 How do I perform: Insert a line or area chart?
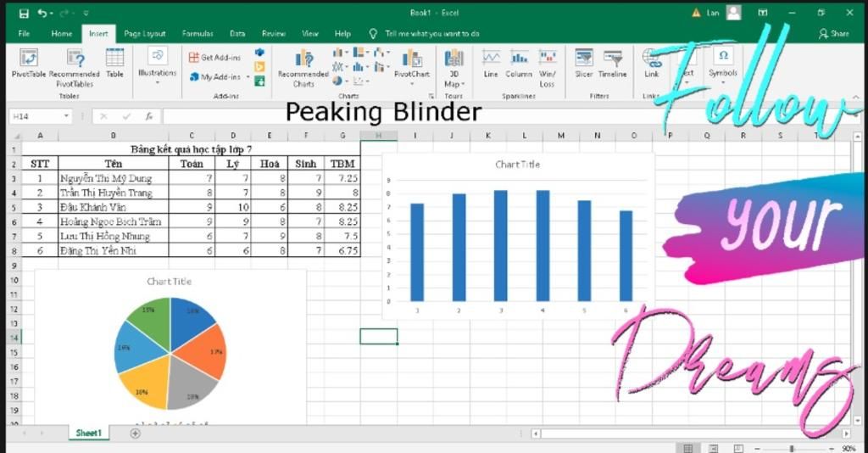click(x=340, y=67)
